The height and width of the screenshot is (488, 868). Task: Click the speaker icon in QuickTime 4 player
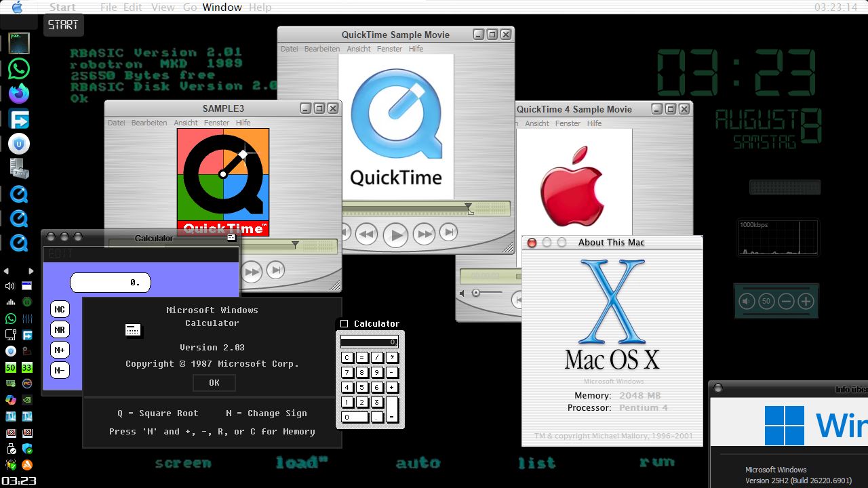[462, 293]
